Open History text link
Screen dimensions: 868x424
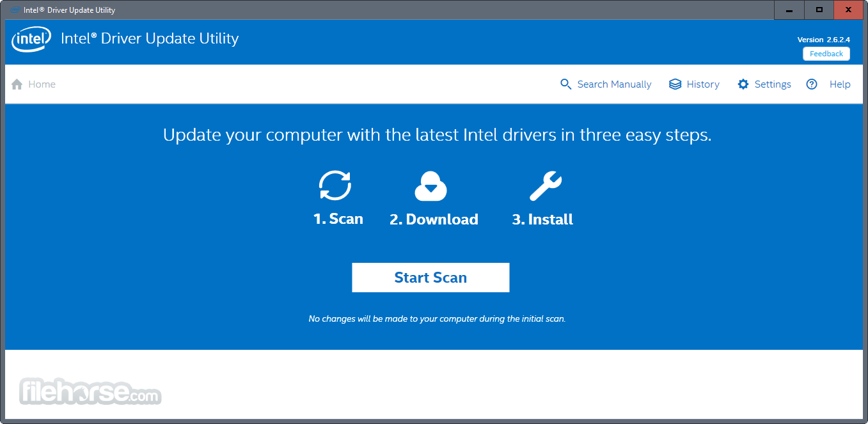[703, 84]
